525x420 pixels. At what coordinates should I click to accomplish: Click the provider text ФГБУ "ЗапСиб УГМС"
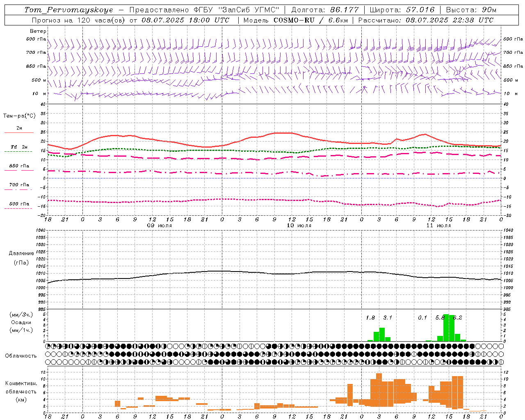(x=236, y=10)
